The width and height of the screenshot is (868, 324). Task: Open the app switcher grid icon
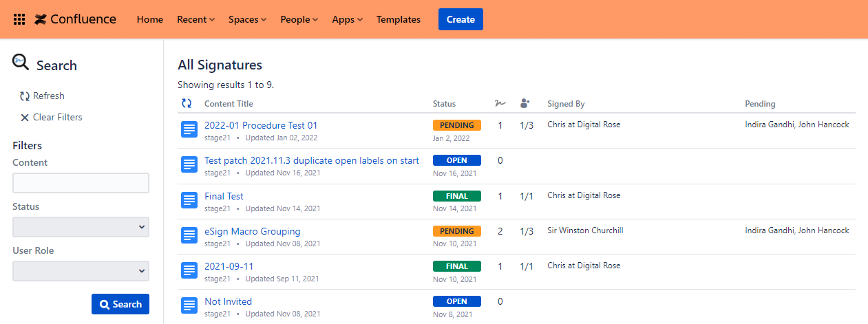pos(19,19)
